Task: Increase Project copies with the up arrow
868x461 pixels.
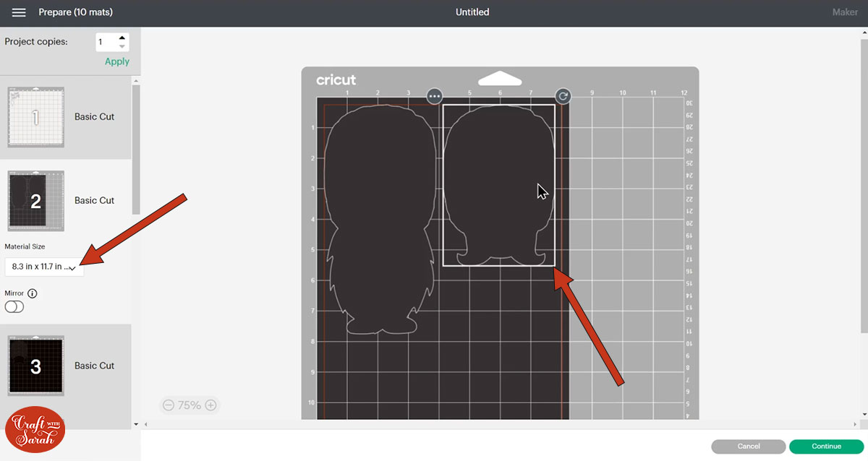Action: point(122,37)
